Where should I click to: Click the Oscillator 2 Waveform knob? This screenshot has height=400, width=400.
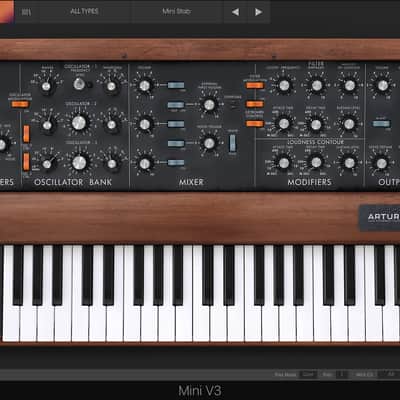pos(112,125)
